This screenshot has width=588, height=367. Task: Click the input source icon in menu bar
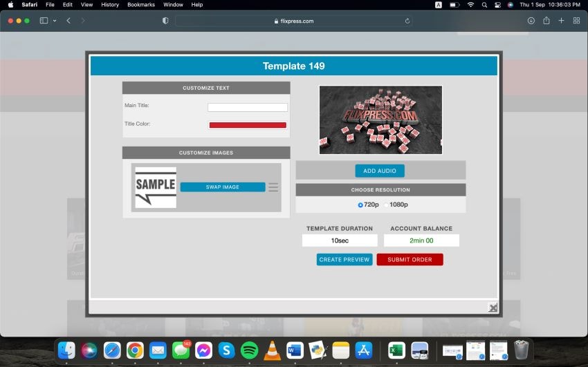coord(439,5)
